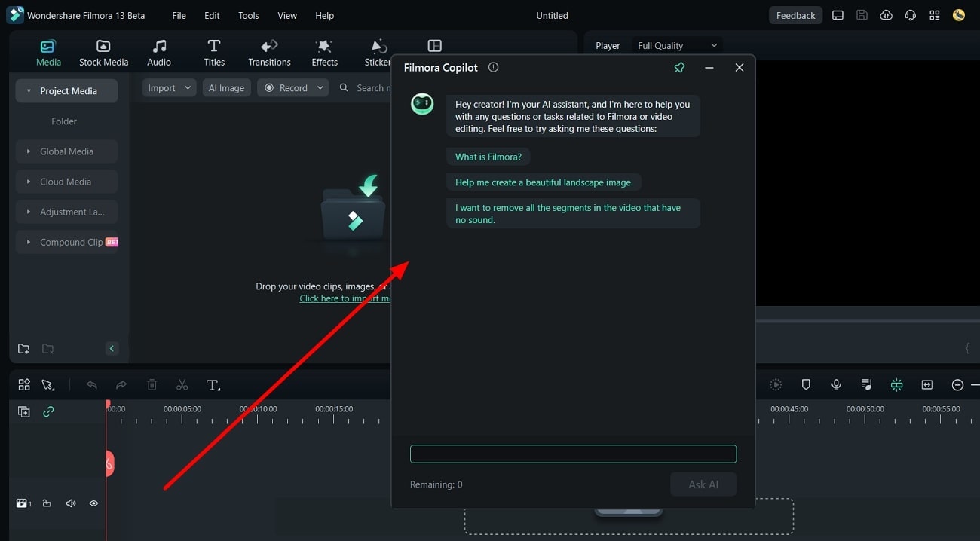
Task: Select the 'What is Filmora?' suggestion
Action: pos(488,157)
